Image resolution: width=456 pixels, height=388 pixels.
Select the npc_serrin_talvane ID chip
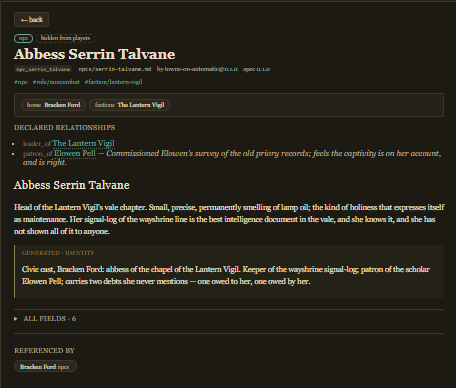(43, 69)
